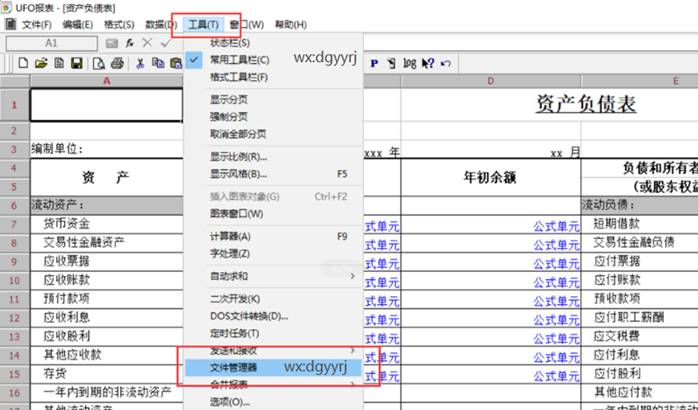Enable 格式工具栏 from the menu

click(238, 77)
